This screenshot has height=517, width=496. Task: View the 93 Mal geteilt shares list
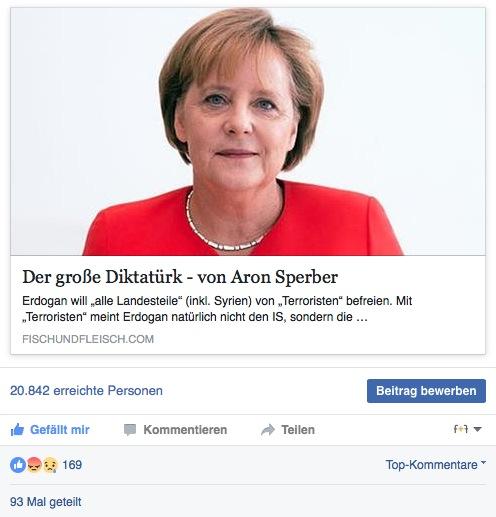coord(46,502)
